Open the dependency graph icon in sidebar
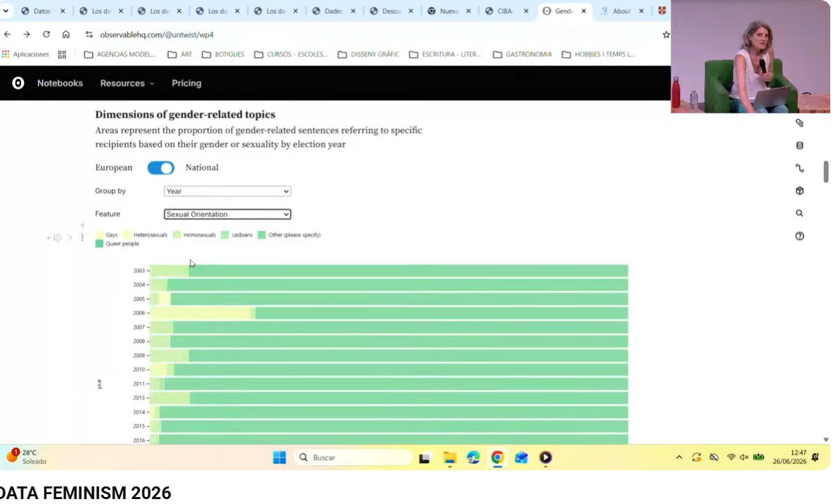 point(799,168)
